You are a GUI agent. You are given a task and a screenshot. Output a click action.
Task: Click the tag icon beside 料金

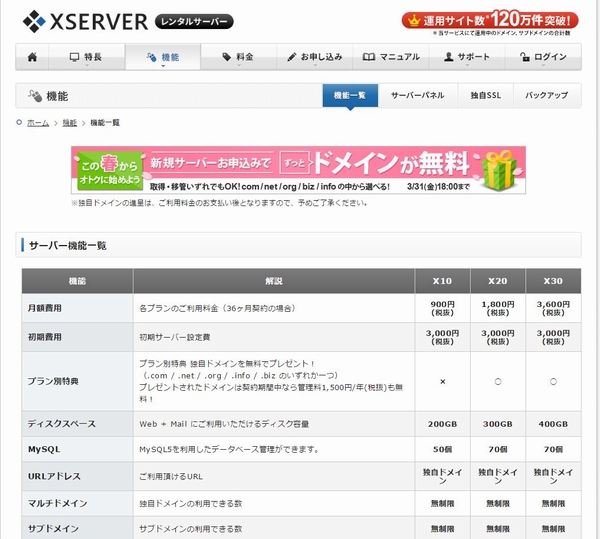227,57
